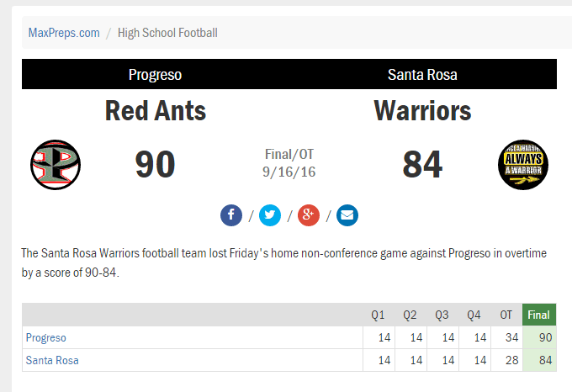
Task: Click the Final/OT game status text
Action: point(289,154)
